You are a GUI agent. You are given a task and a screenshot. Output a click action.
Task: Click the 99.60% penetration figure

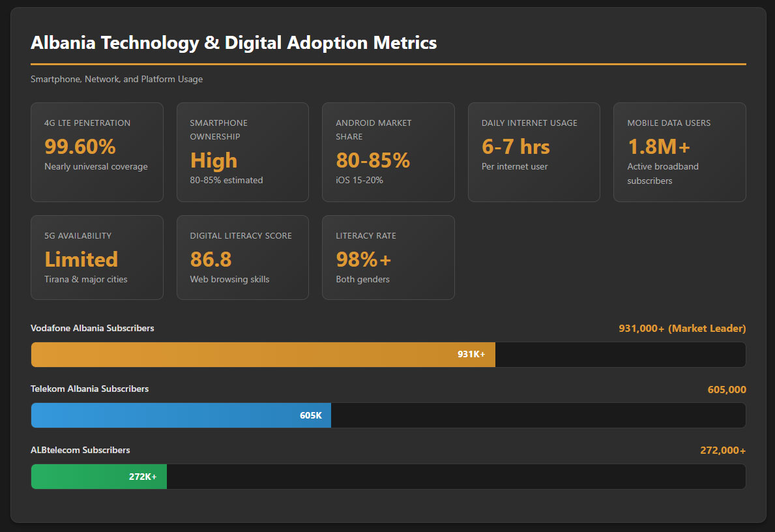coord(80,145)
